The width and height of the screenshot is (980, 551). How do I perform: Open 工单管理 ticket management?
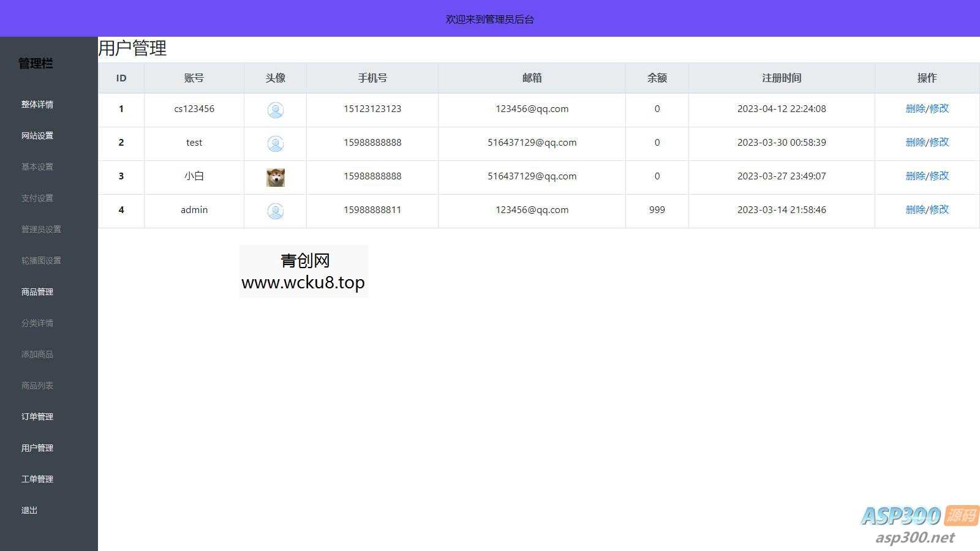click(37, 479)
